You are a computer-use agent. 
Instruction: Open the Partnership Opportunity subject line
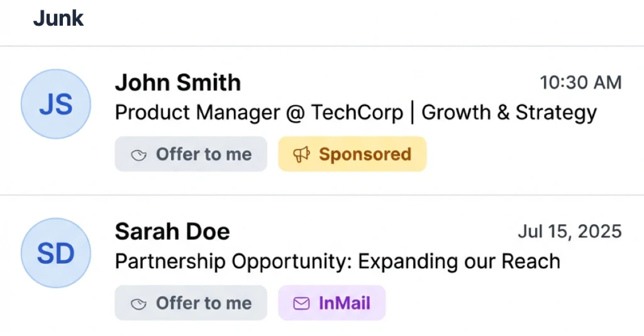click(x=337, y=261)
